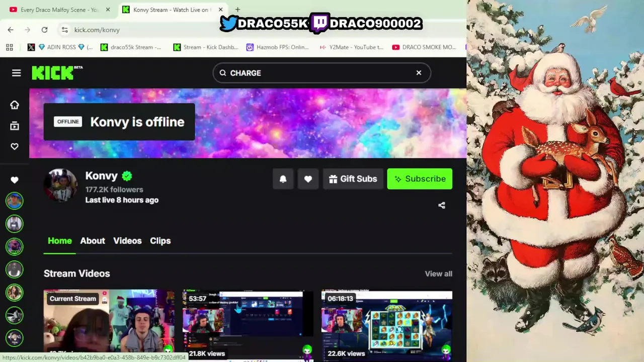This screenshot has width=644, height=362.
Task: Open the Y2Mate YouTube bookmark
Action: click(351, 47)
